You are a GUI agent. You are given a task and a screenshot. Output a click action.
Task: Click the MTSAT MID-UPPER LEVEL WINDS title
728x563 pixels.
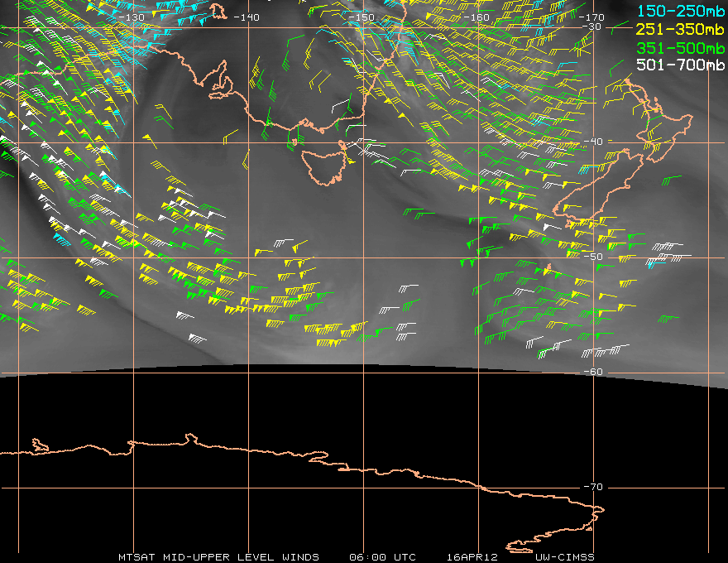pos(218,557)
